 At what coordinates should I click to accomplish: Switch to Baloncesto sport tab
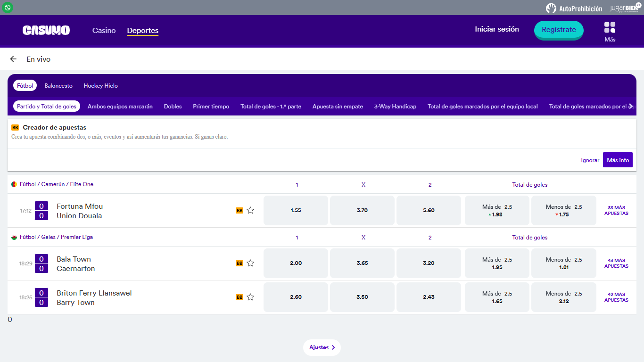[x=58, y=86]
